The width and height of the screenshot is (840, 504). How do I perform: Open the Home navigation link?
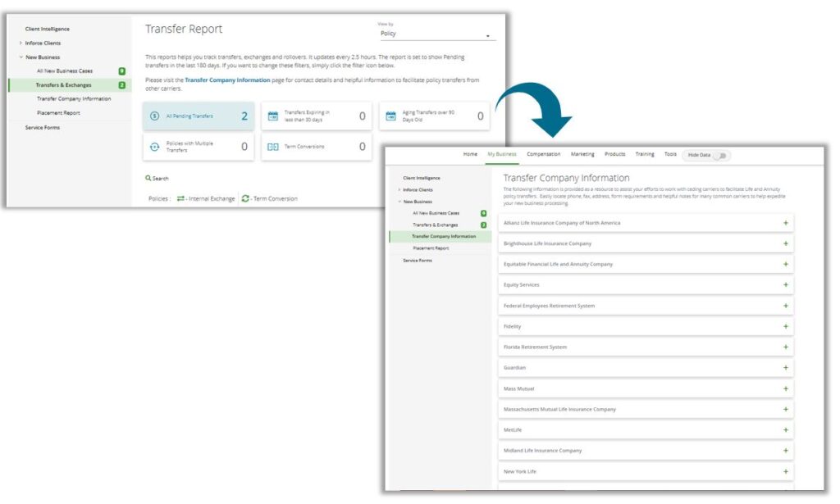(470, 154)
